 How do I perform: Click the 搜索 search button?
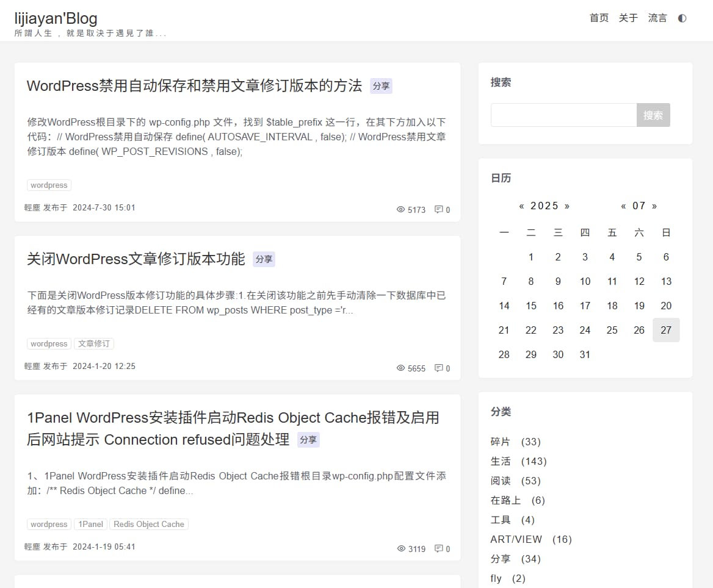653,115
